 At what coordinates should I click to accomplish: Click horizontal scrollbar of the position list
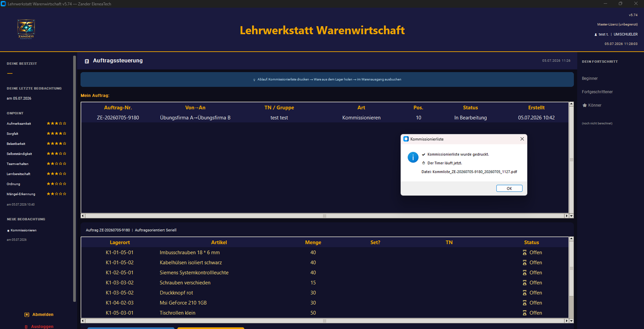click(325, 321)
